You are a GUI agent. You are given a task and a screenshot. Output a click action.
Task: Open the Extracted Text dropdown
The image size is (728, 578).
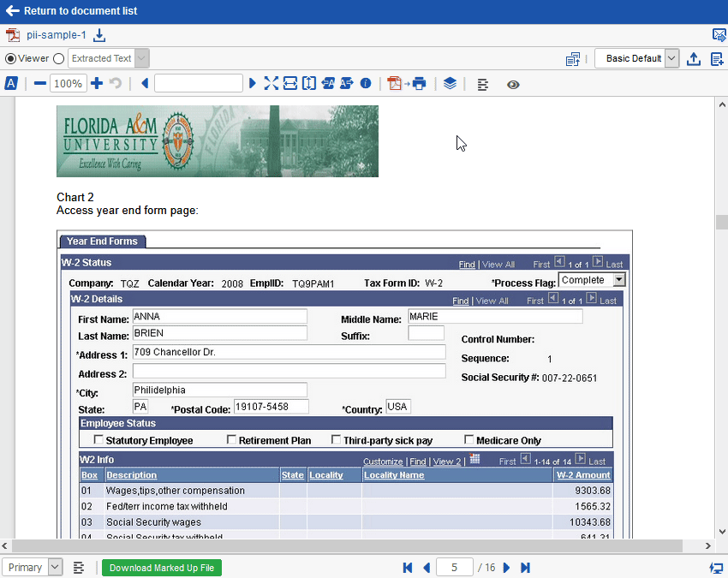(x=109, y=58)
